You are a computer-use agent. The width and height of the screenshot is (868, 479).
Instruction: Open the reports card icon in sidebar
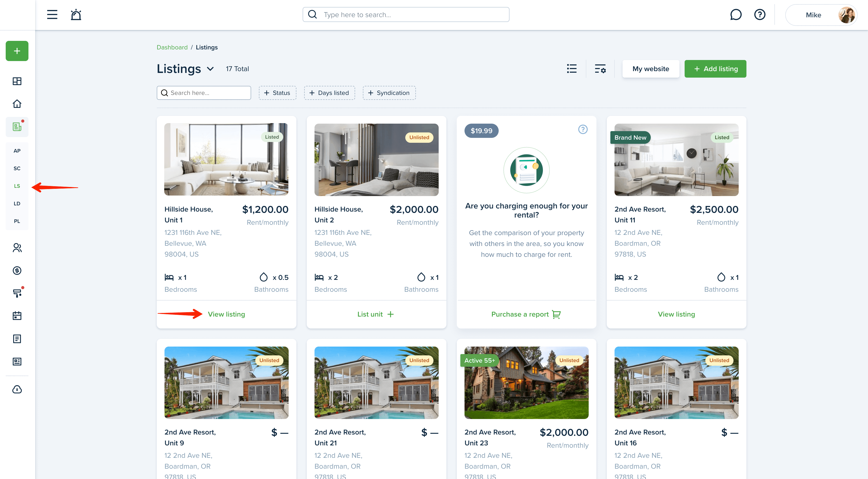click(17, 361)
